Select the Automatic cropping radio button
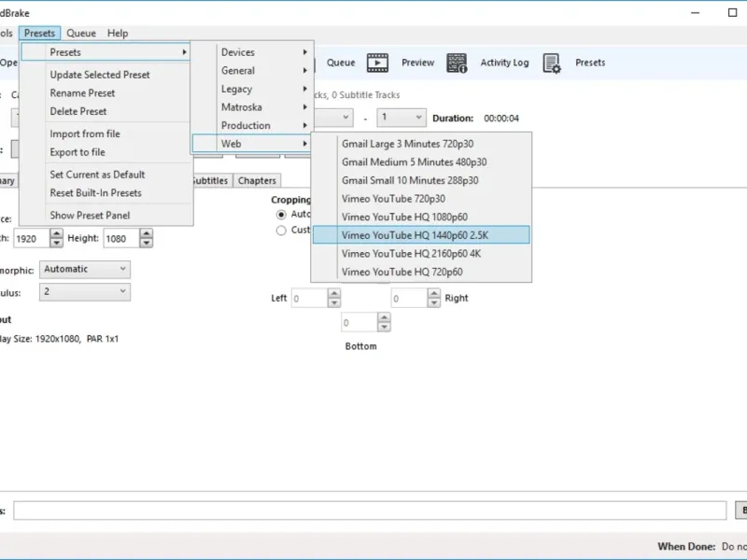Viewport: 747px width, 560px height. (x=281, y=215)
